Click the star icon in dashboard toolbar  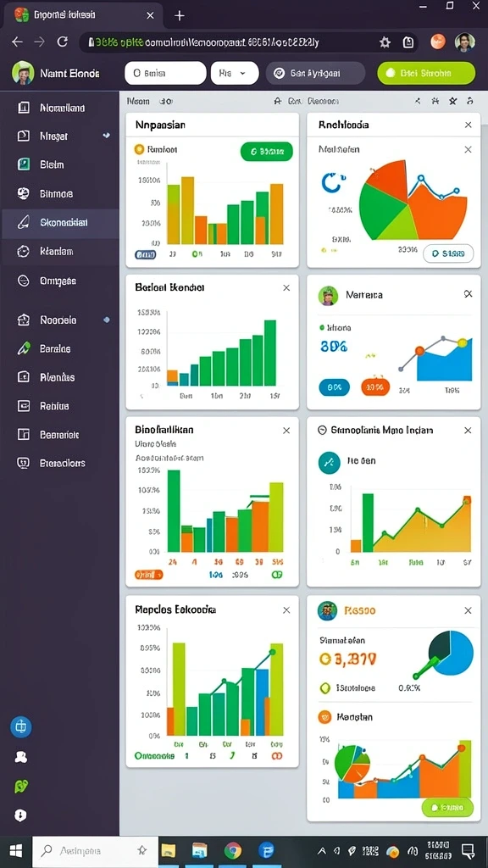coord(453,101)
